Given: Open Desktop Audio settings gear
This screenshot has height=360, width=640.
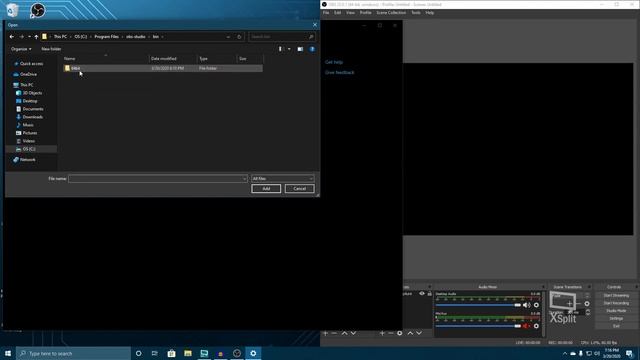Looking at the screenshot, I should pyautogui.click(x=536, y=305).
